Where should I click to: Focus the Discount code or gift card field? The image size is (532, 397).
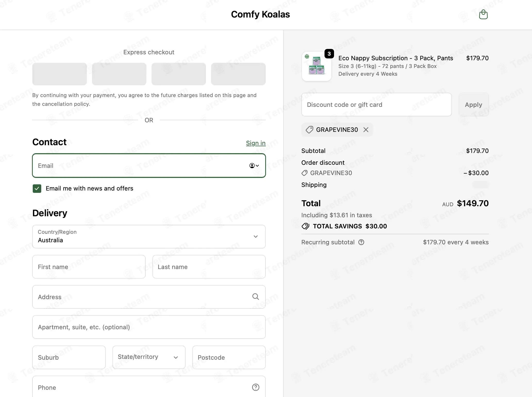tap(376, 105)
